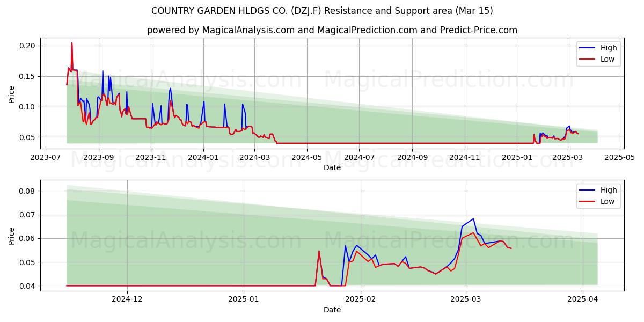Click the late-January spike in bottom chart
The width and height of the screenshot is (644, 322).
[x=319, y=251]
